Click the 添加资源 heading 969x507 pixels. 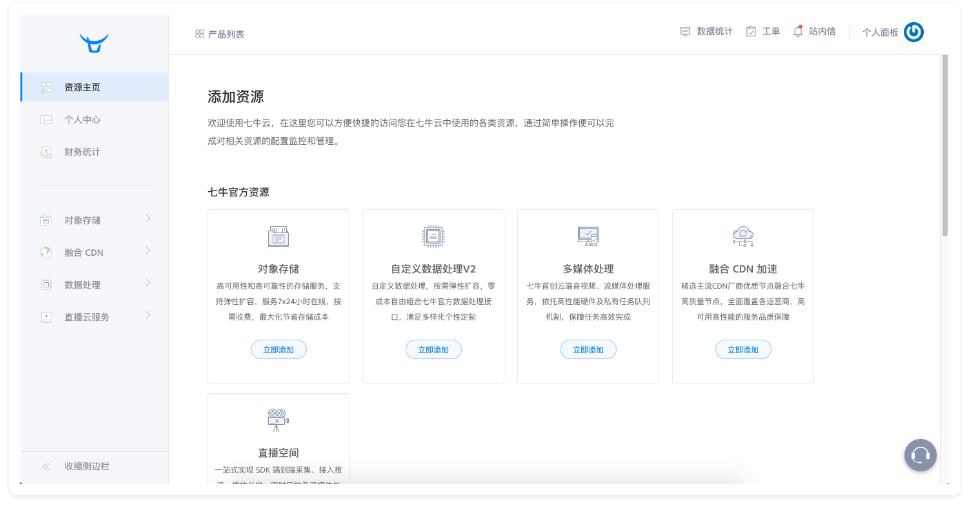tap(235, 96)
